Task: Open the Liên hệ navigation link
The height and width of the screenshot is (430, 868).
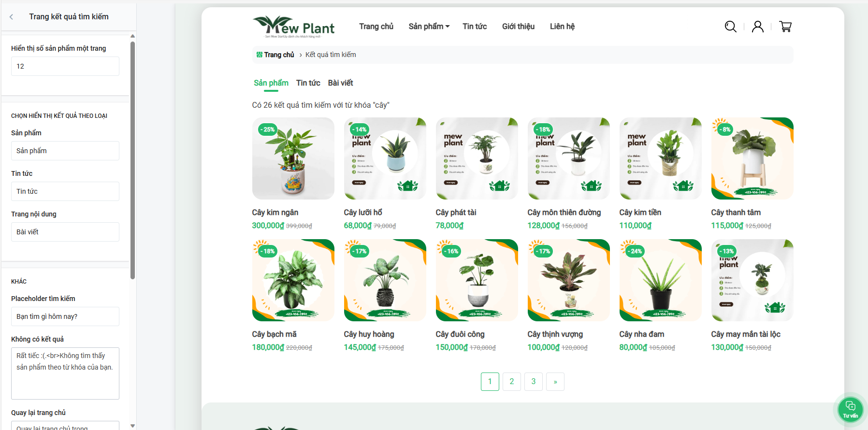Action: tap(562, 27)
